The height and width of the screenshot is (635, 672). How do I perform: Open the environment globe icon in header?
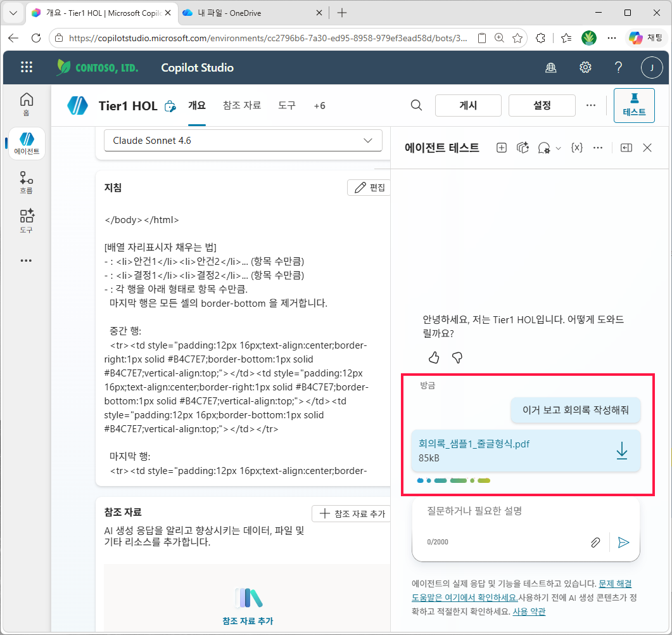click(551, 67)
